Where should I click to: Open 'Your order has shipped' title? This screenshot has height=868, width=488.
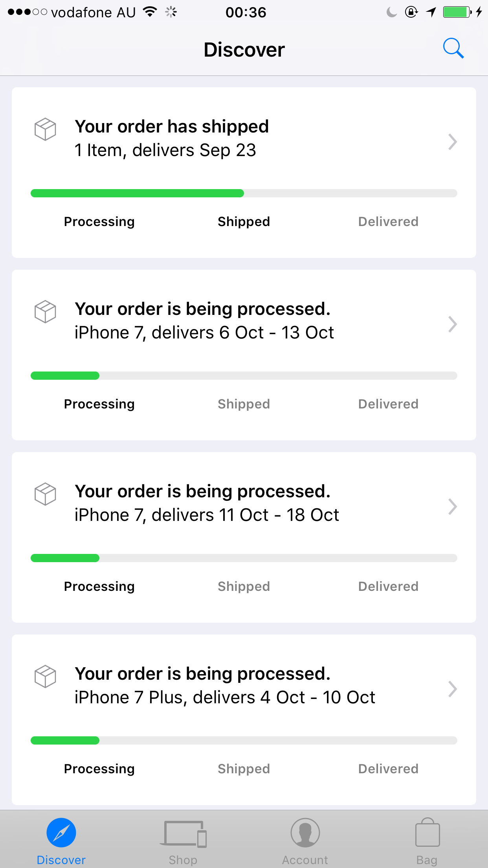click(172, 127)
